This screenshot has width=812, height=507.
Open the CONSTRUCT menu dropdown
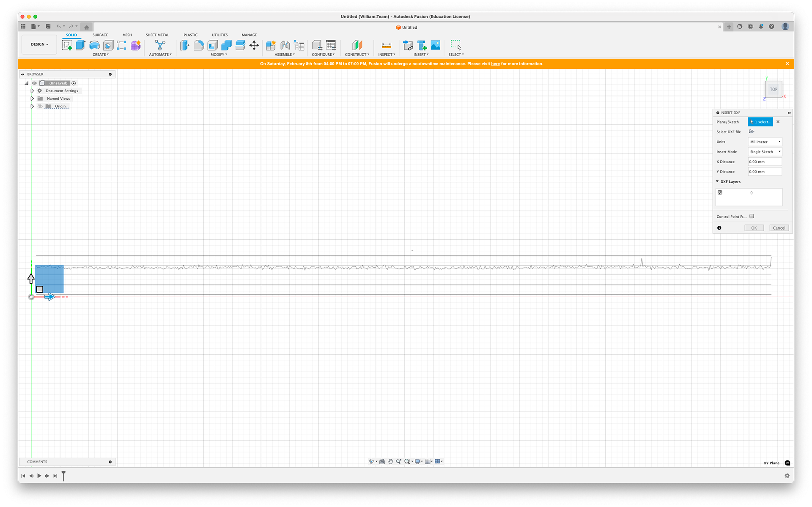tap(357, 55)
